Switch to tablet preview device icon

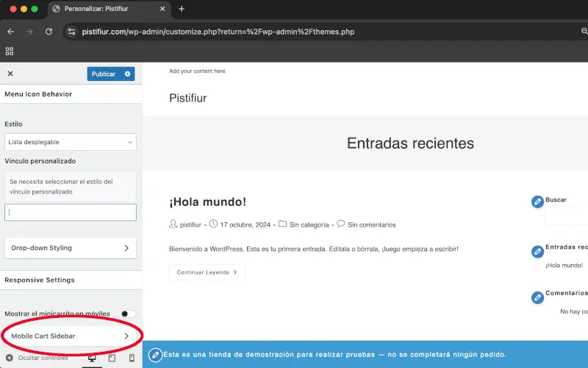pyautogui.click(x=112, y=358)
